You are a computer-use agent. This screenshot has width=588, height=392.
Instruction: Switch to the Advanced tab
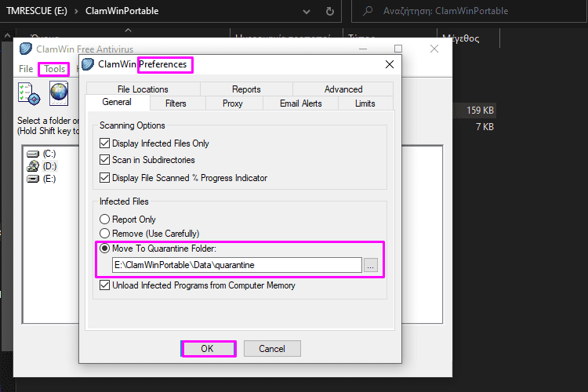tap(343, 89)
